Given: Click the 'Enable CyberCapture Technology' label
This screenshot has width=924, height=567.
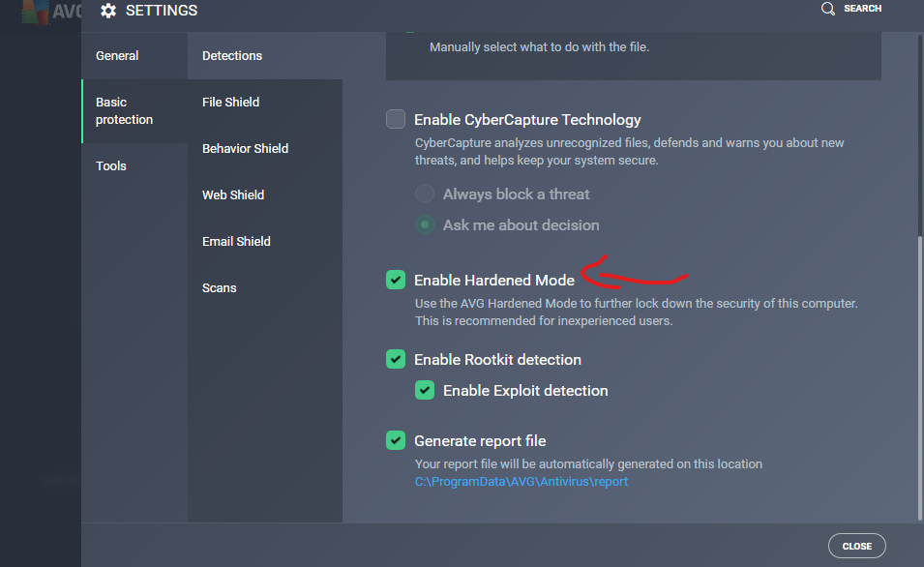Looking at the screenshot, I should coord(527,120).
